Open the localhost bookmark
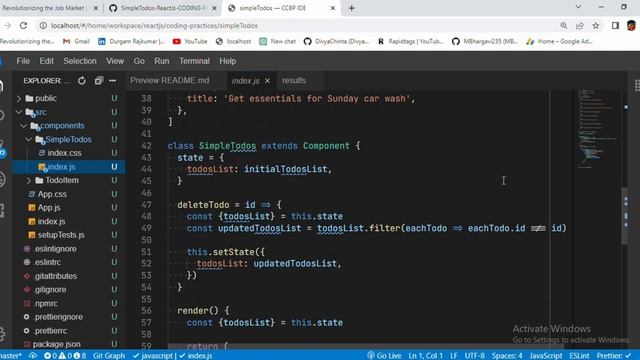 coord(233,41)
